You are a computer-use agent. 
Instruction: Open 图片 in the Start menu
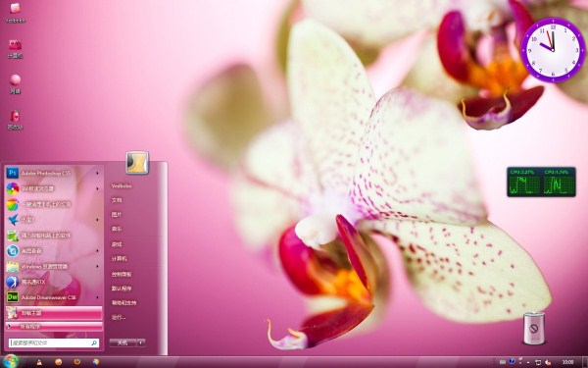pyautogui.click(x=117, y=214)
